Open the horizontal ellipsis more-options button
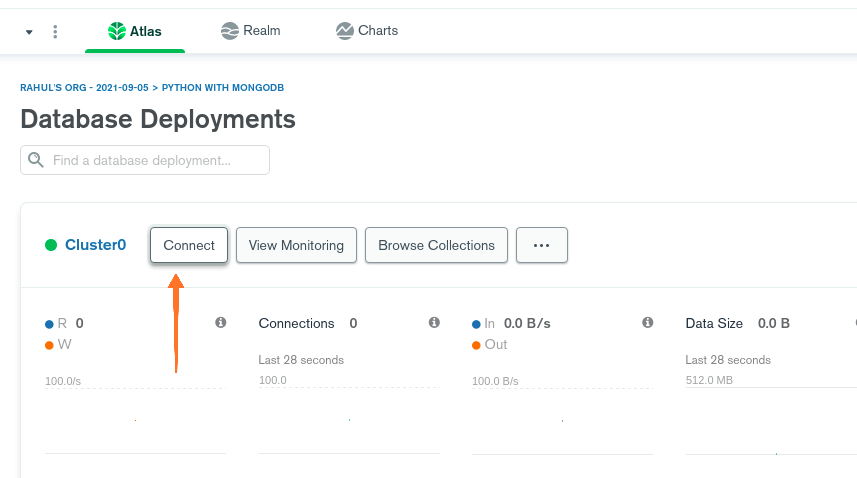 (x=542, y=245)
